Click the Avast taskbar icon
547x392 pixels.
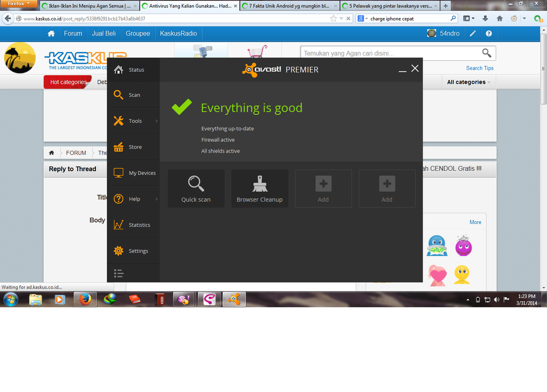coord(234,299)
